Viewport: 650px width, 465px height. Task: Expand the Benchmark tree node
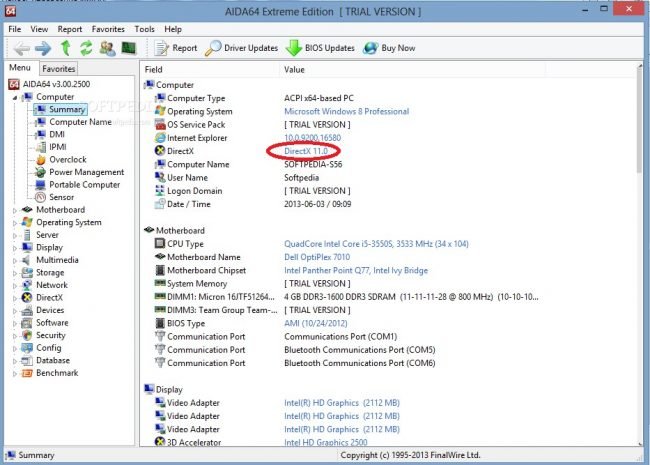point(14,373)
